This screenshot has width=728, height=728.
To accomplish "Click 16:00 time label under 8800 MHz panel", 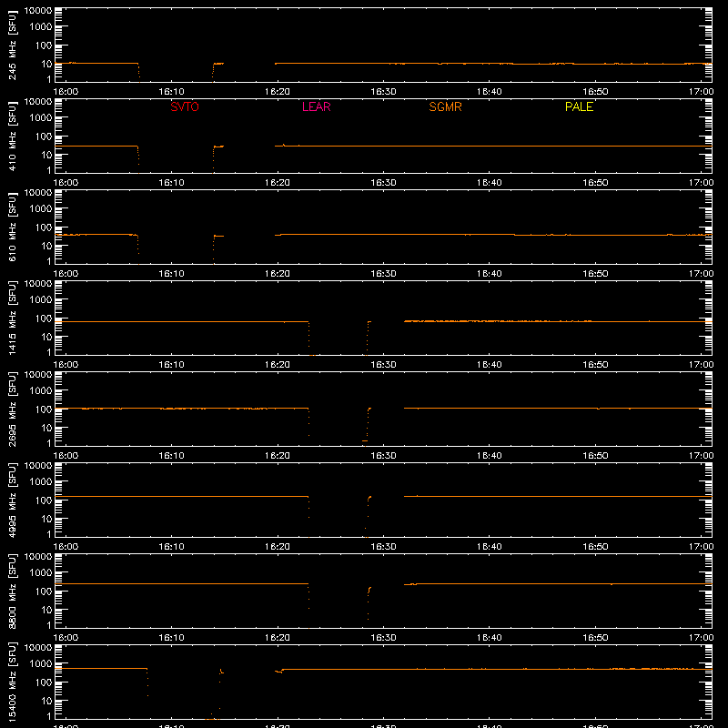I will coord(66,638).
